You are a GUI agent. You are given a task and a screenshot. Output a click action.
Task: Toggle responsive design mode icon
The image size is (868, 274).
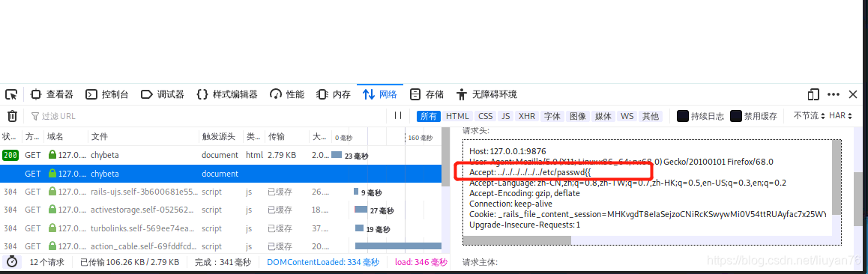813,94
